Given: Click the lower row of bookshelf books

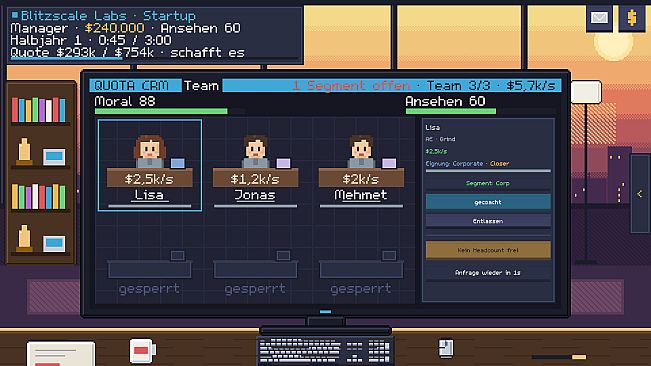Looking at the screenshot, I should [x=39, y=196].
